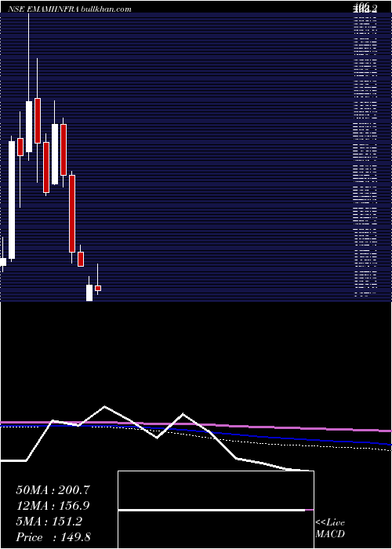The width and height of the screenshot is (392, 549).
Task: Click the 5MA : 151.2 value
Action: coord(49,522)
